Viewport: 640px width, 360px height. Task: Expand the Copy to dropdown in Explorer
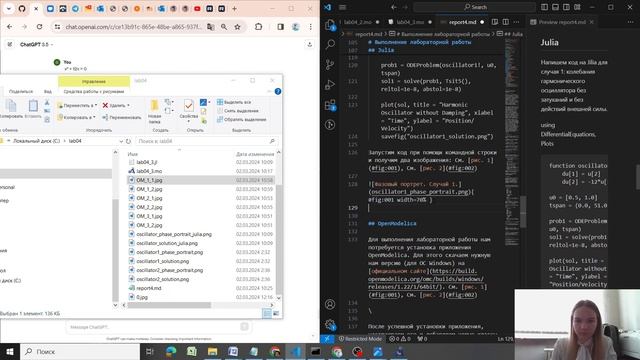tap(94, 117)
